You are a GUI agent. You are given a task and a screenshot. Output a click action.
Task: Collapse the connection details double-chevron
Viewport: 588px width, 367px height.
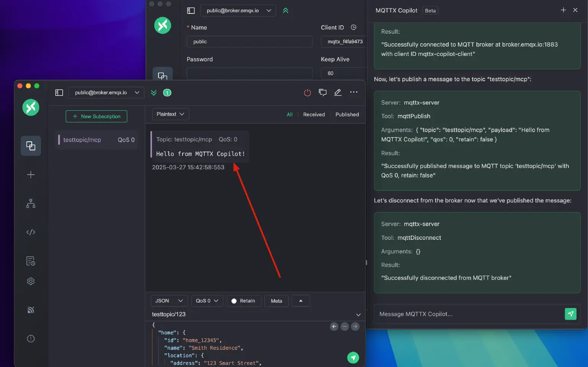(x=154, y=93)
